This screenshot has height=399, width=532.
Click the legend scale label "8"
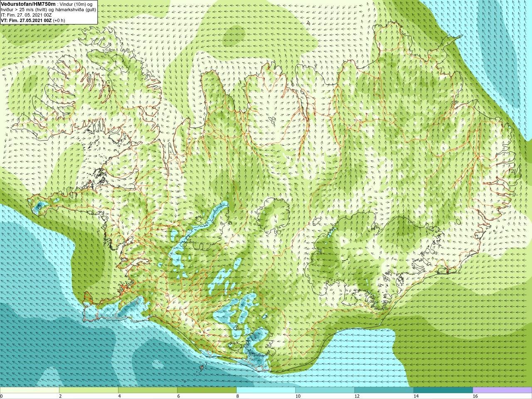[x=237, y=396]
